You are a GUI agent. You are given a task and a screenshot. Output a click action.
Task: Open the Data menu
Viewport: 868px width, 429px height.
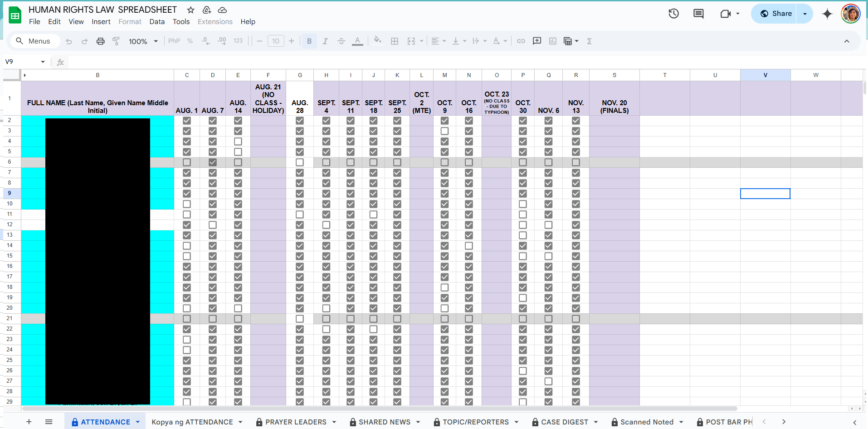pyautogui.click(x=157, y=22)
